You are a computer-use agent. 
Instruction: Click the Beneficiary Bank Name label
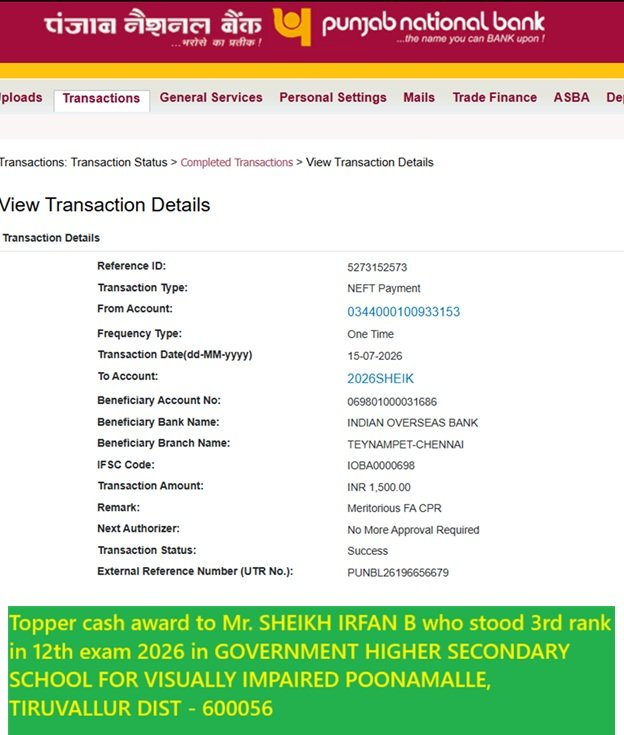tap(158, 422)
